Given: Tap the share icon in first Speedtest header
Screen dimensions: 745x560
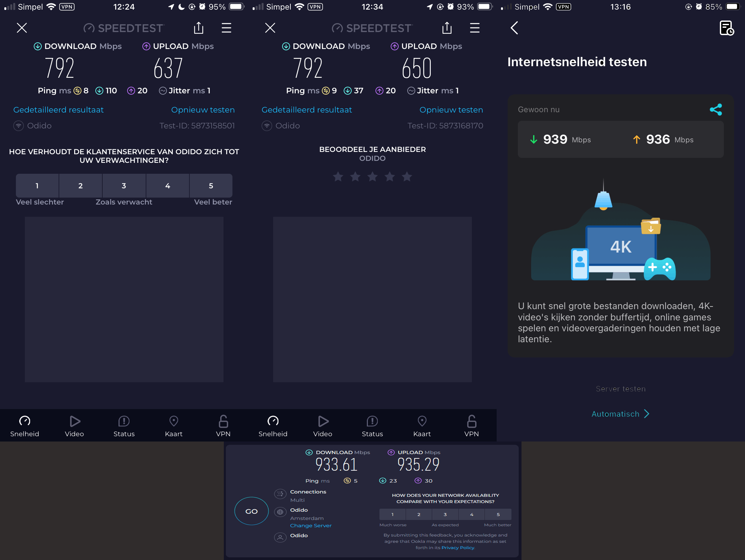Looking at the screenshot, I should (199, 28).
